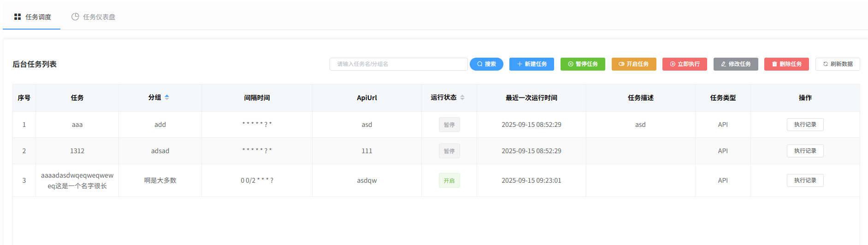868x245 pixels.
Task: Open the 任务仪表盘 tab
Action: click(94, 17)
